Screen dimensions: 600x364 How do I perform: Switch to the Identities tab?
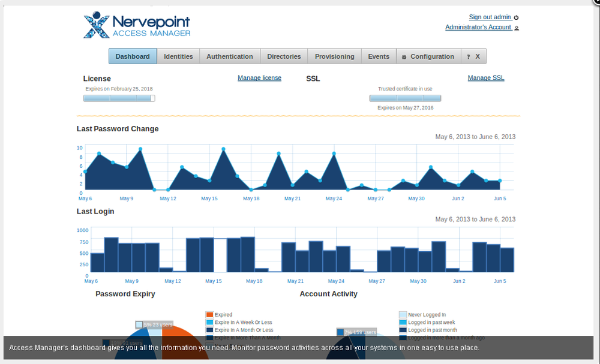pyautogui.click(x=178, y=56)
